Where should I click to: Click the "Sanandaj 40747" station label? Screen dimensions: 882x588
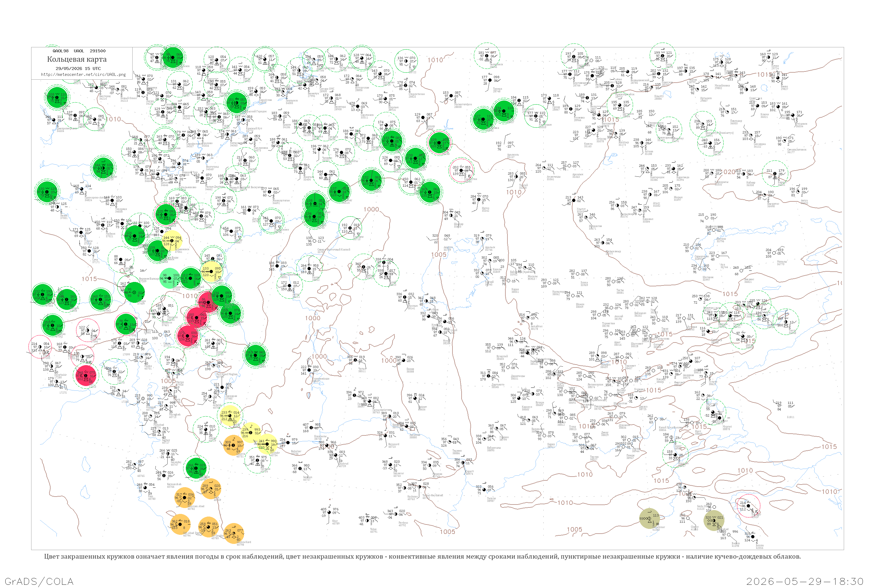[x=176, y=464]
